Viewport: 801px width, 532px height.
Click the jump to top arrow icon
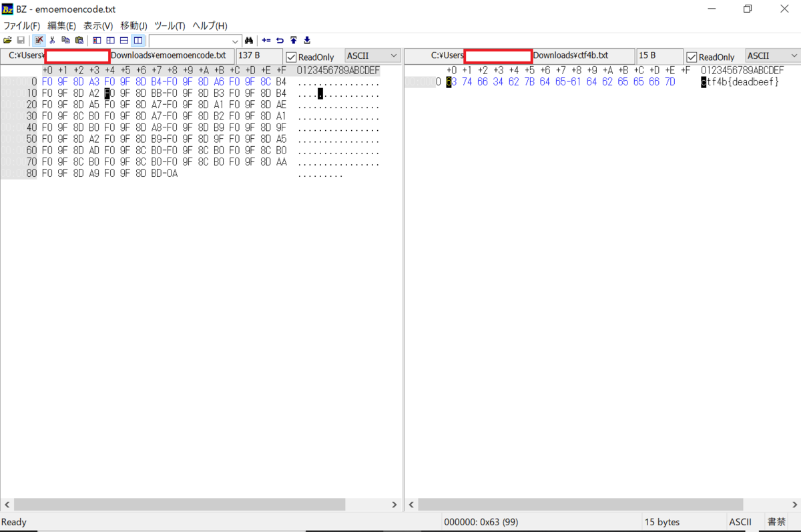coord(294,40)
